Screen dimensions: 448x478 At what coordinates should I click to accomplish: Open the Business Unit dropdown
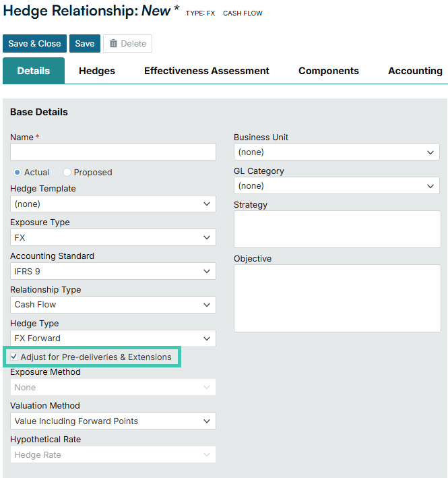pos(337,152)
